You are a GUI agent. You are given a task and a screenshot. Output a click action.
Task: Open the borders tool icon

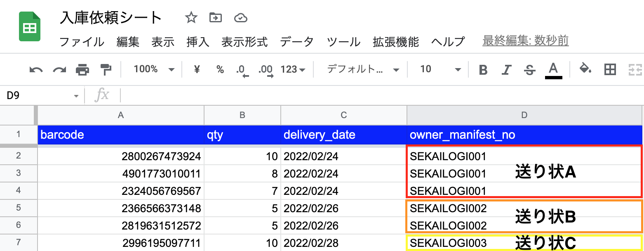click(x=610, y=70)
